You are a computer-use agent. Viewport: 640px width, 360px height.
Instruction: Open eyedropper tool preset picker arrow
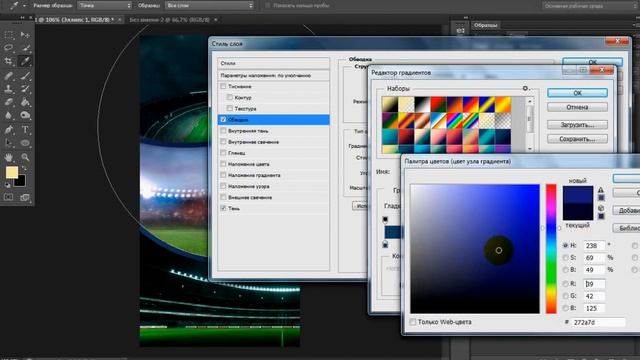(x=24, y=6)
